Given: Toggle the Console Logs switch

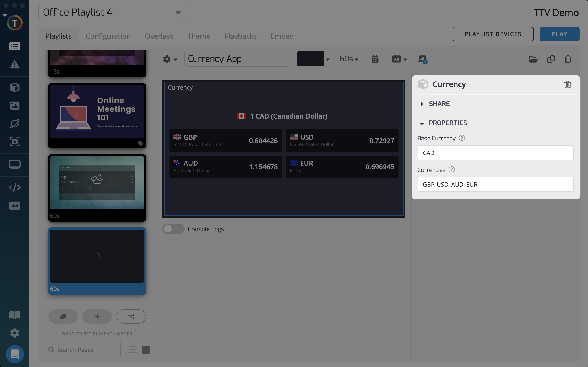Looking at the screenshot, I should coord(173,229).
